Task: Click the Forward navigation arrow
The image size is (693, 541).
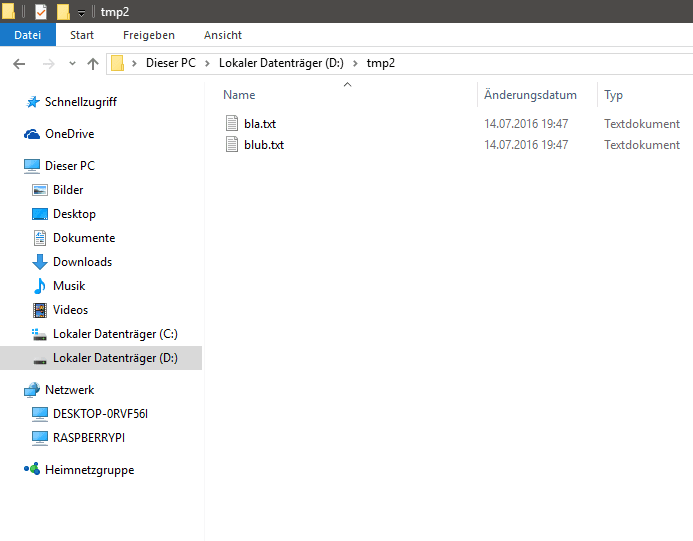Action: [48, 64]
